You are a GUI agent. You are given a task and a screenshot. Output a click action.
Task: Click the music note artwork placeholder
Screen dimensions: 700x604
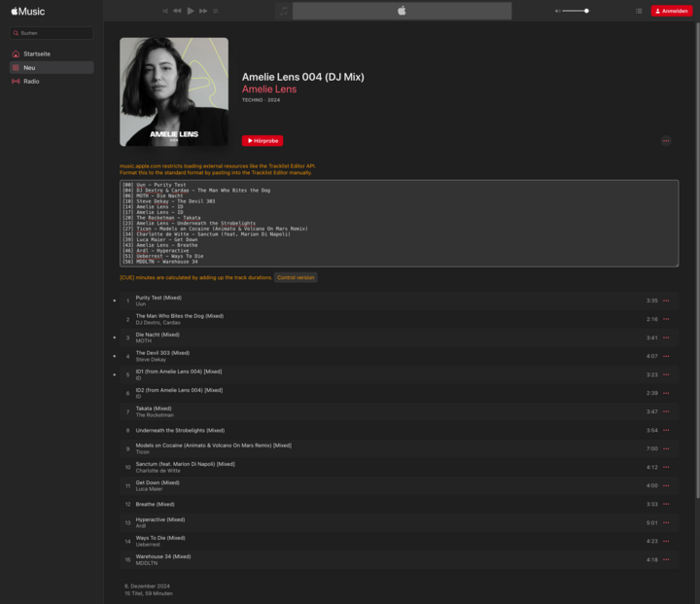(x=284, y=11)
